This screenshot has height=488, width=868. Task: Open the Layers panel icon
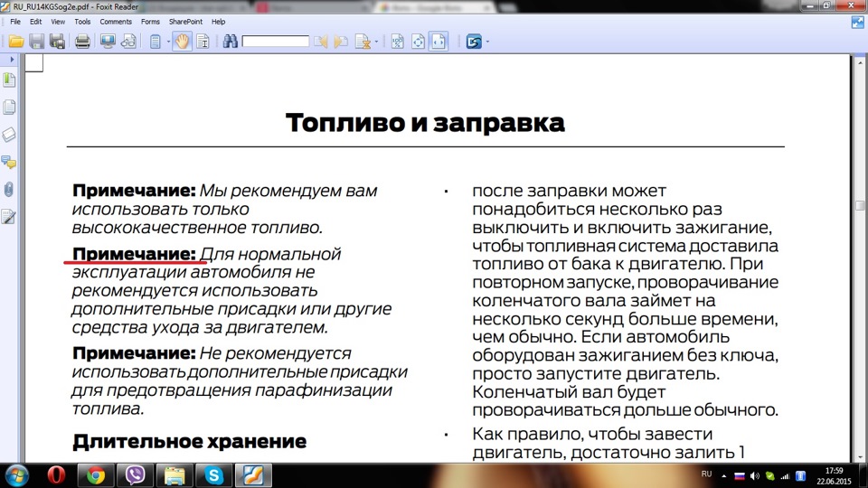[9, 135]
